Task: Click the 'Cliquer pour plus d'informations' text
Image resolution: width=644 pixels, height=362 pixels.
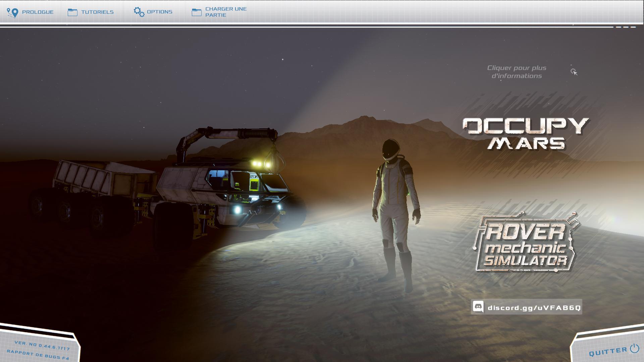Action: 517,72
